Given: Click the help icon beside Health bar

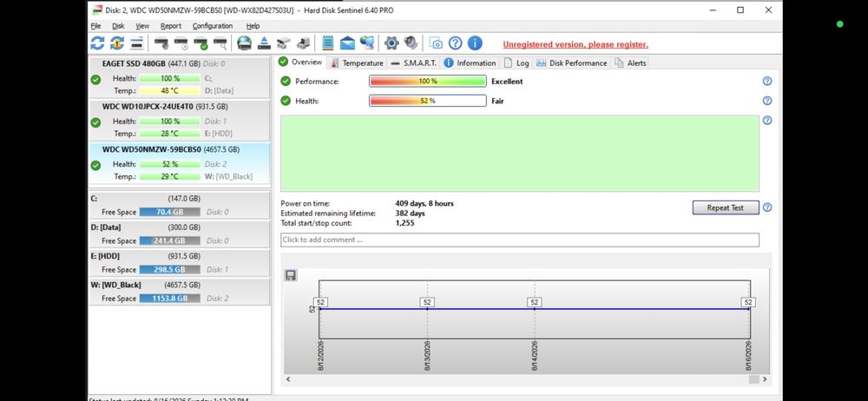Looking at the screenshot, I should pos(767,101).
